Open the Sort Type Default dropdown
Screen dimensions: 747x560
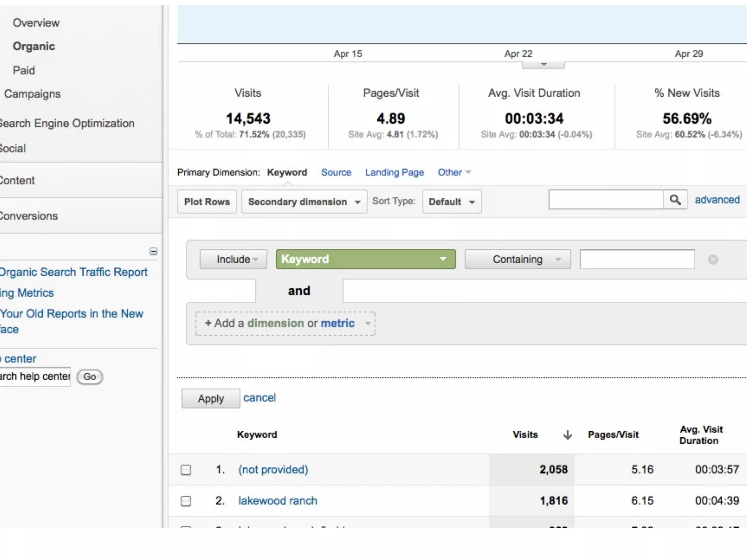tap(452, 202)
